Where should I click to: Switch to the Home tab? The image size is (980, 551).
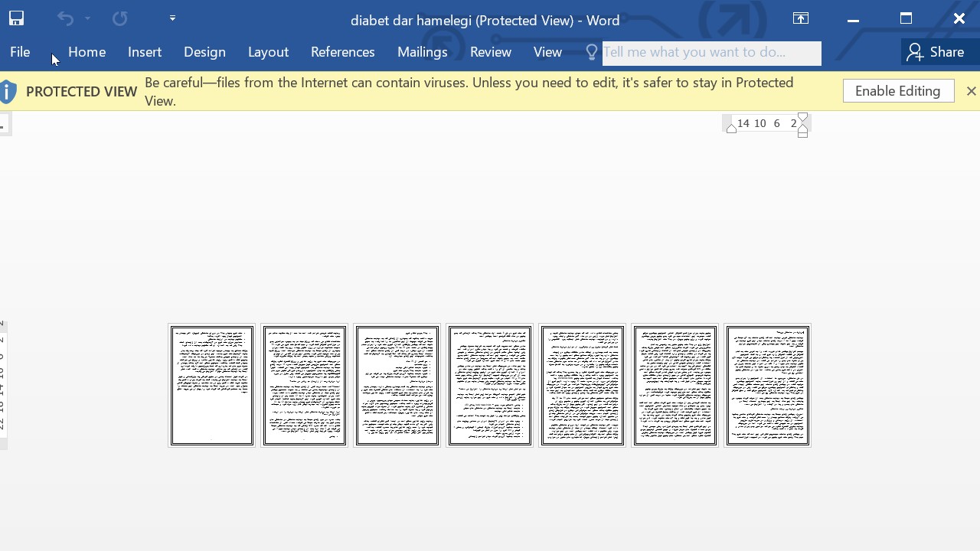click(87, 52)
